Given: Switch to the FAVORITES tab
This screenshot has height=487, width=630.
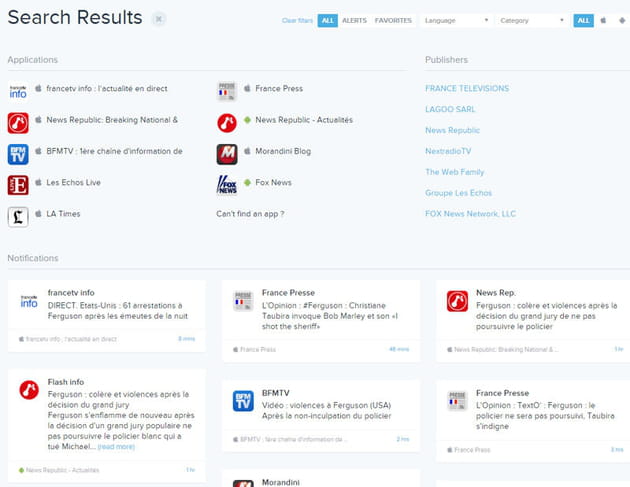Looking at the screenshot, I should (x=393, y=20).
